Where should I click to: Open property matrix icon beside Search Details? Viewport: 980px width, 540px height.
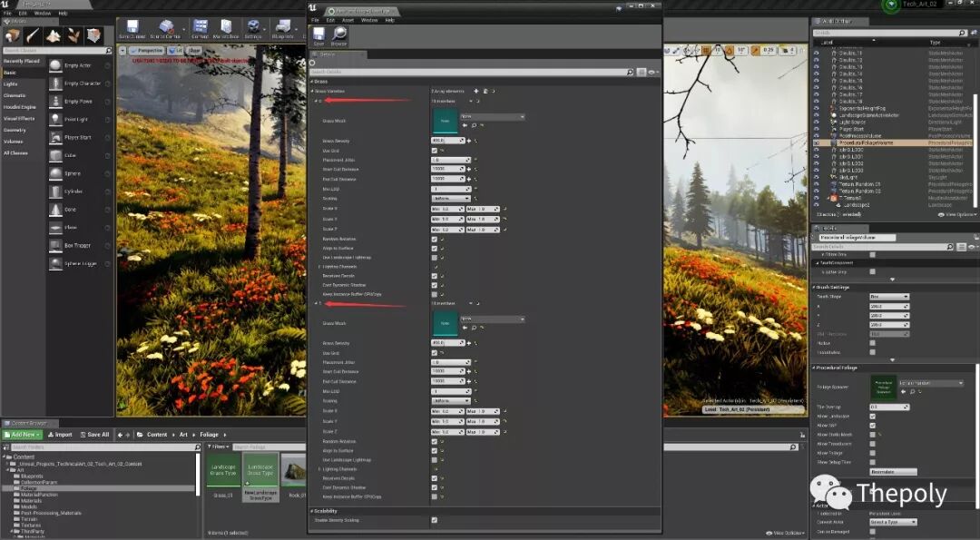tap(642, 73)
